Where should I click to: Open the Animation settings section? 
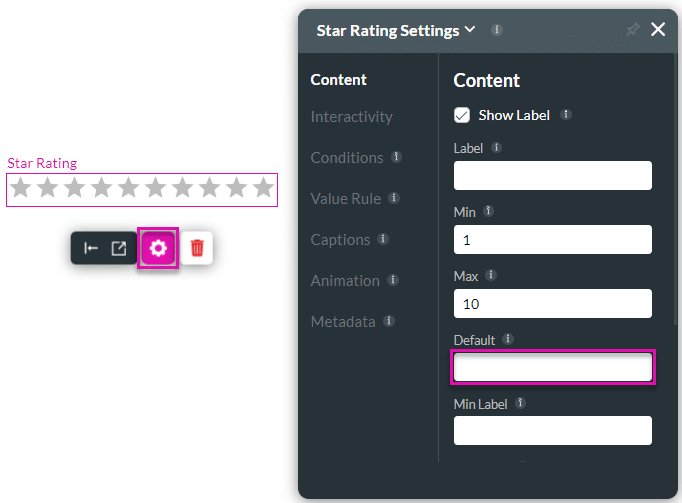coord(345,281)
